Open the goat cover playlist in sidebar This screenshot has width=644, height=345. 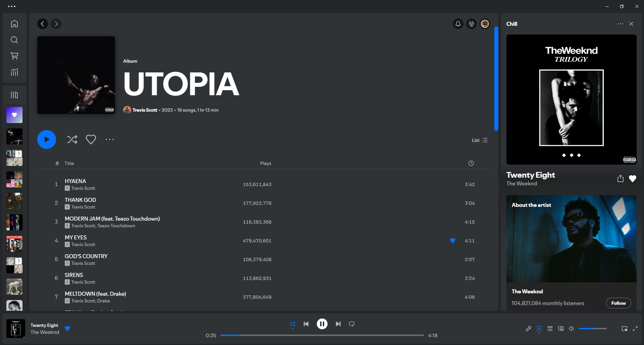tap(14, 287)
